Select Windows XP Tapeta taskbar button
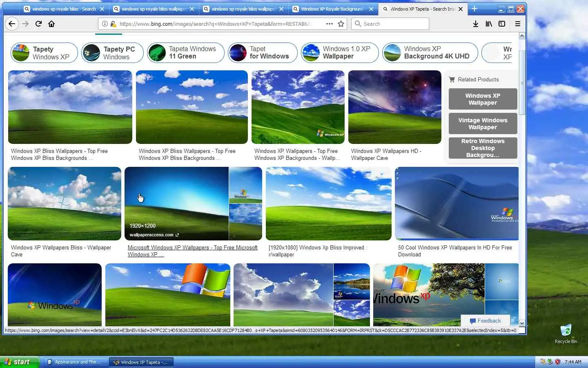 point(141,362)
